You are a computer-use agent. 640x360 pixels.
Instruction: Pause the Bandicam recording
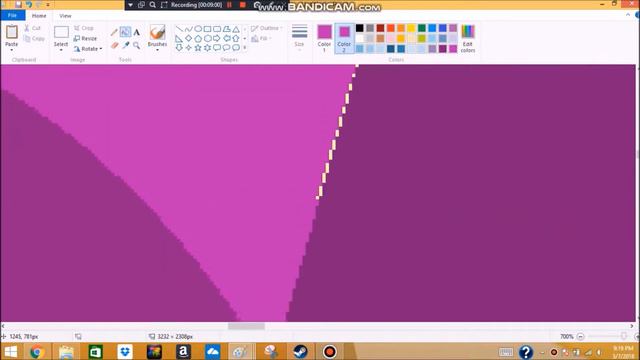pyautogui.click(x=229, y=5)
